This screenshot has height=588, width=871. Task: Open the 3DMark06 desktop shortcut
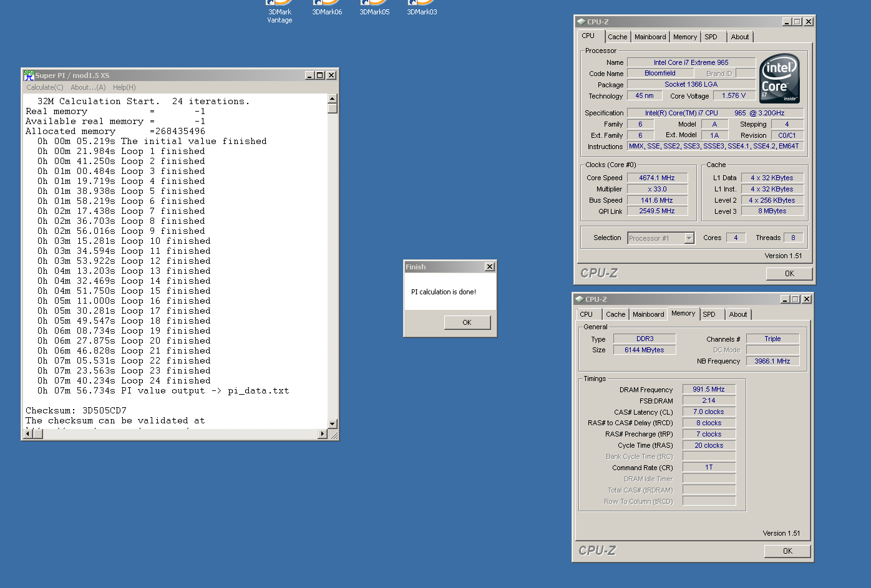pyautogui.click(x=327, y=7)
